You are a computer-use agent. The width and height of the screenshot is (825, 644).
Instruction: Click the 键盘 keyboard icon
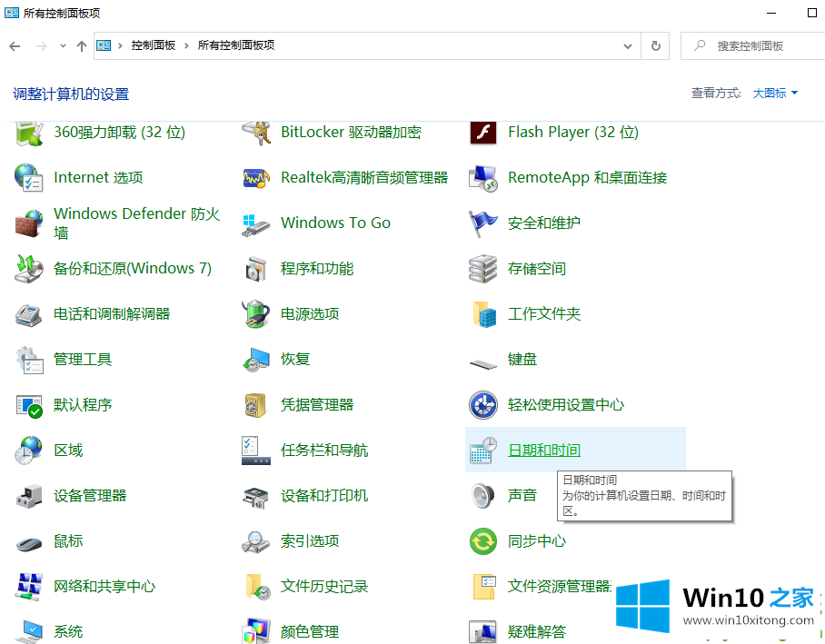tap(483, 363)
